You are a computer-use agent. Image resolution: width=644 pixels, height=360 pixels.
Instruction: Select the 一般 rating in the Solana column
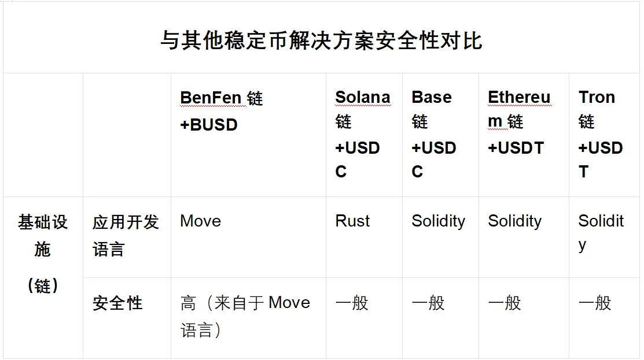point(352,303)
